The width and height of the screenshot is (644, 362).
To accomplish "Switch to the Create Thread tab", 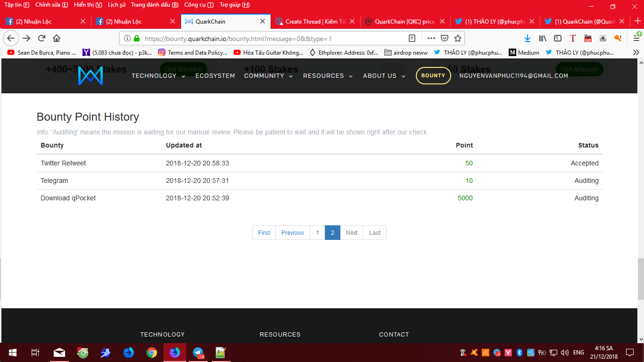I will pos(315,21).
